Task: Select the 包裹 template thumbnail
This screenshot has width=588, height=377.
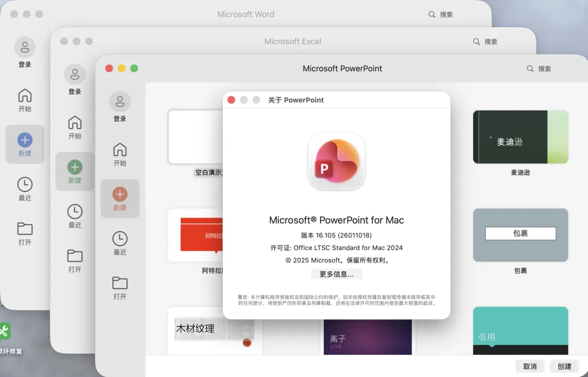Action: coord(520,235)
